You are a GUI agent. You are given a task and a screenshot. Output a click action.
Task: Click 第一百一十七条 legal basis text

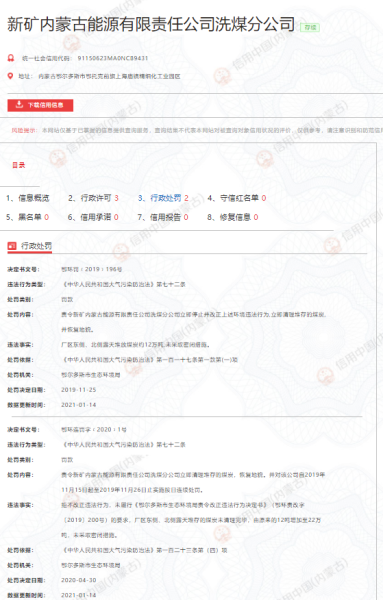(x=150, y=360)
